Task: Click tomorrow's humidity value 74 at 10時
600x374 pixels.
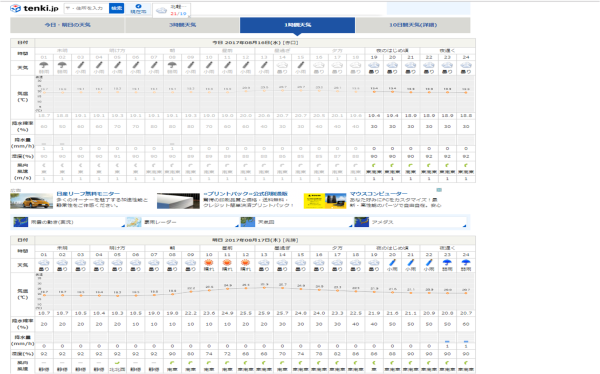Action: [x=209, y=354]
